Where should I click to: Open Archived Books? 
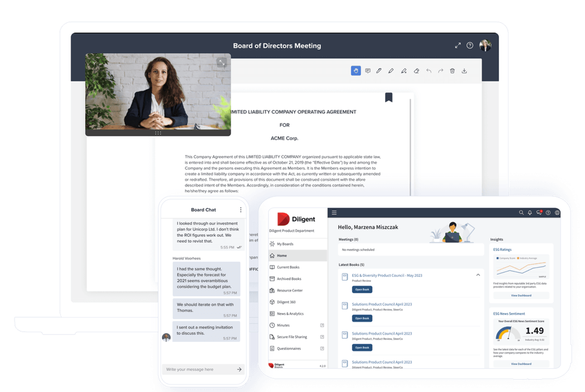297,279
